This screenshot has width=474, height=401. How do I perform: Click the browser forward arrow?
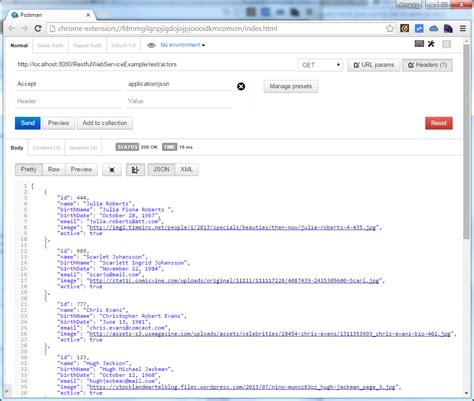(x=25, y=28)
